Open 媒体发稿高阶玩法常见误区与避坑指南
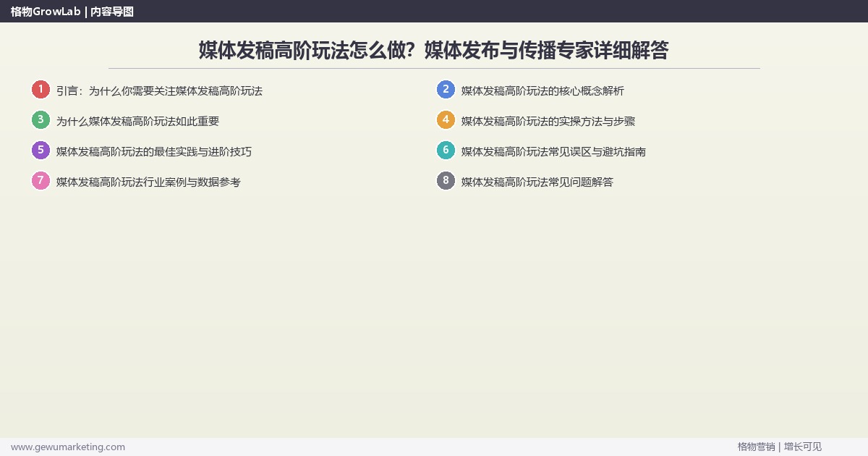The height and width of the screenshot is (456, 868). click(553, 152)
